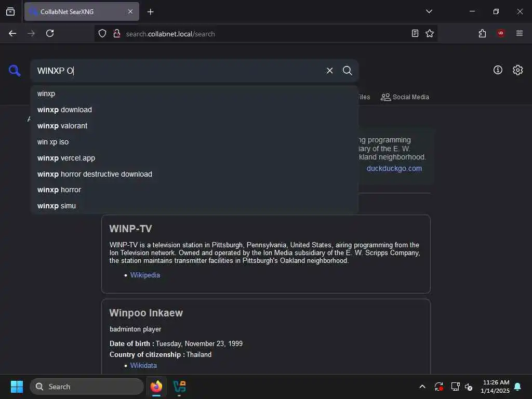
Task: Switch to Social Media category
Action: tap(405, 97)
